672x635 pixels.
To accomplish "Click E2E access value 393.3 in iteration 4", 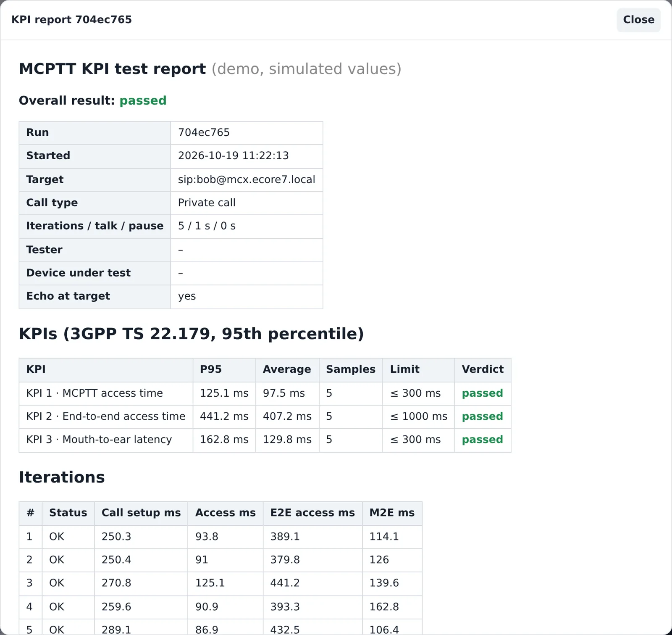I will pos(285,607).
